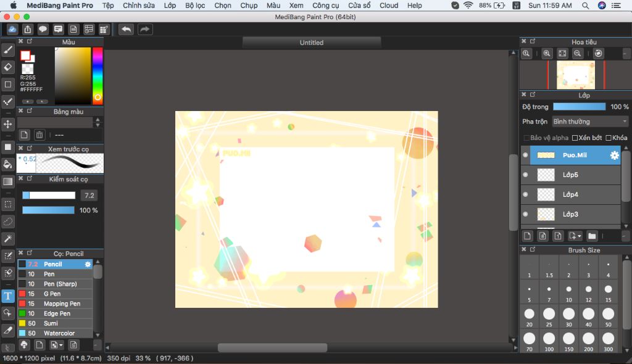Select the Operation tool with cursor

click(x=7, y=313)
